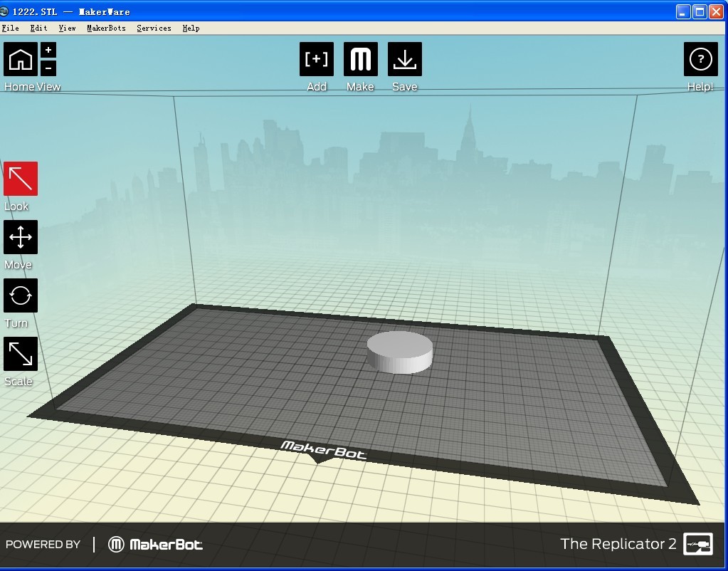Image resolution: width=728 pixels, height=571 pixels.
Task: Zoom in with the plus button
Action: pyautogui.click(x=48, y=50)
